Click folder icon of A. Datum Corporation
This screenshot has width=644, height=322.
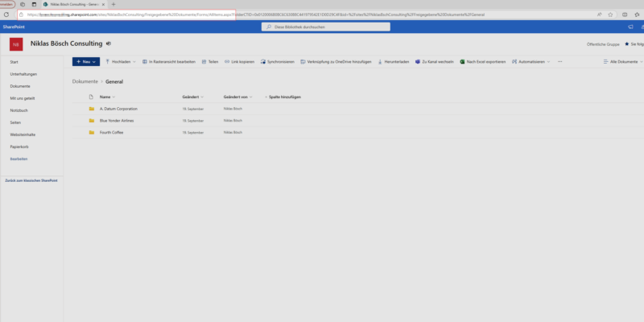[92, 109]
